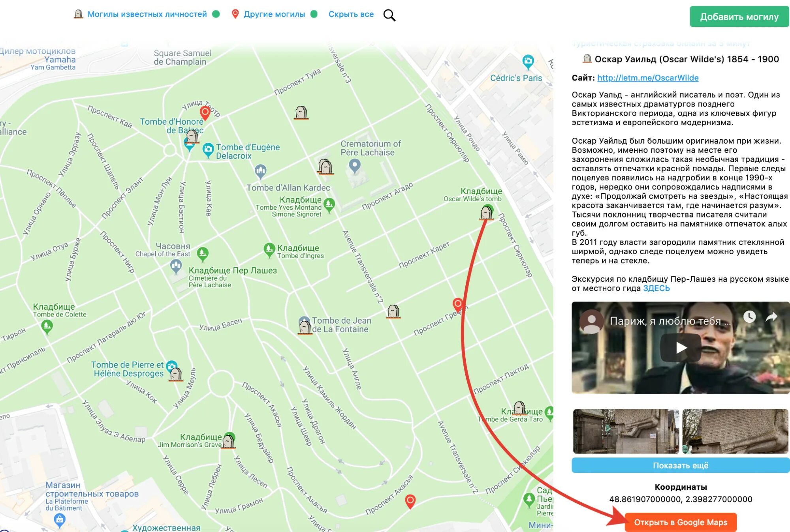Toggle the other graves green indicator
This screenshot has width=790, height=532.
[314, 14]
